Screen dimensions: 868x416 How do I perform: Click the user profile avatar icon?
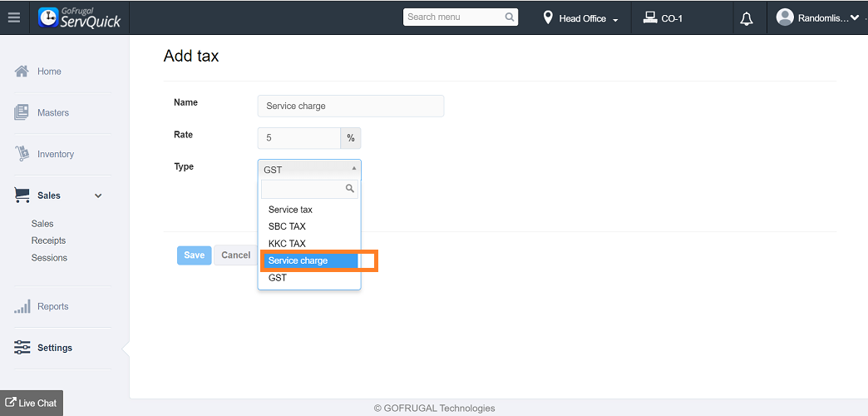click(x=784, y=17)
